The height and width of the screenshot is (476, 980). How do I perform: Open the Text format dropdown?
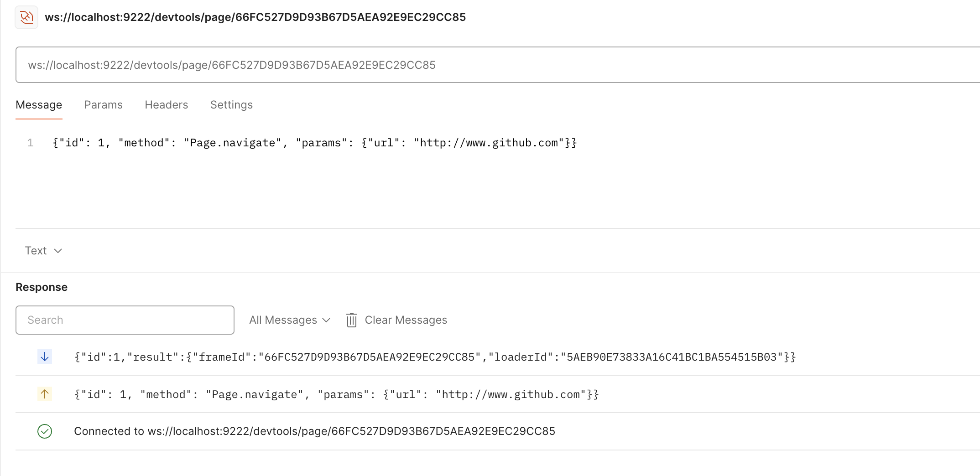click(43, 251)
